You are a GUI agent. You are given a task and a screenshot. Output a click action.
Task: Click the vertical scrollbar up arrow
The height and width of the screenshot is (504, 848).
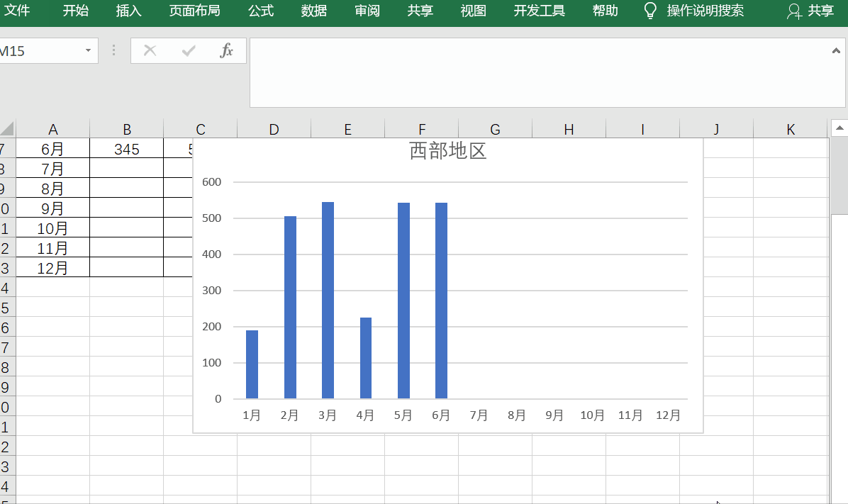839,128
